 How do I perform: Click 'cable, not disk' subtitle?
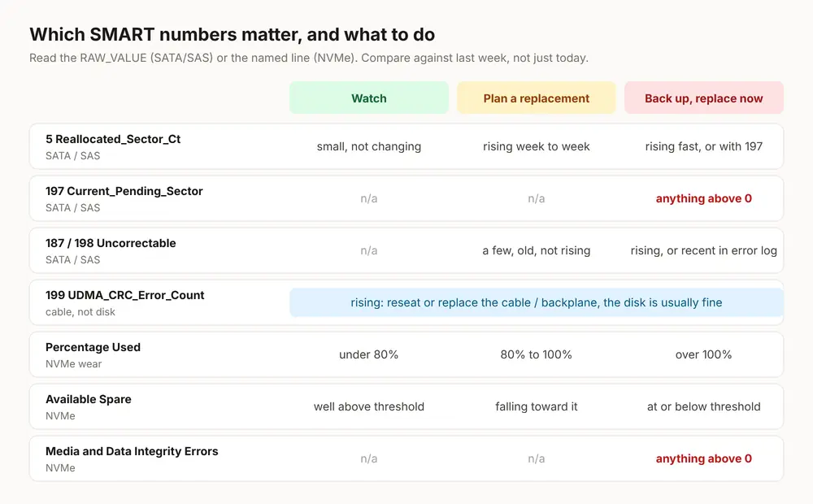(x=80, y=311)
